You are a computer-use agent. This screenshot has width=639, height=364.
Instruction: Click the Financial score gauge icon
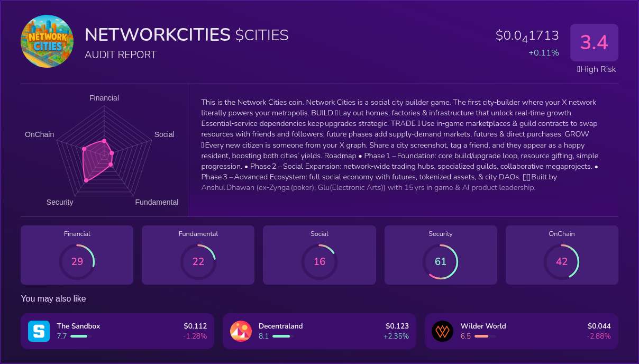[77, 261]
